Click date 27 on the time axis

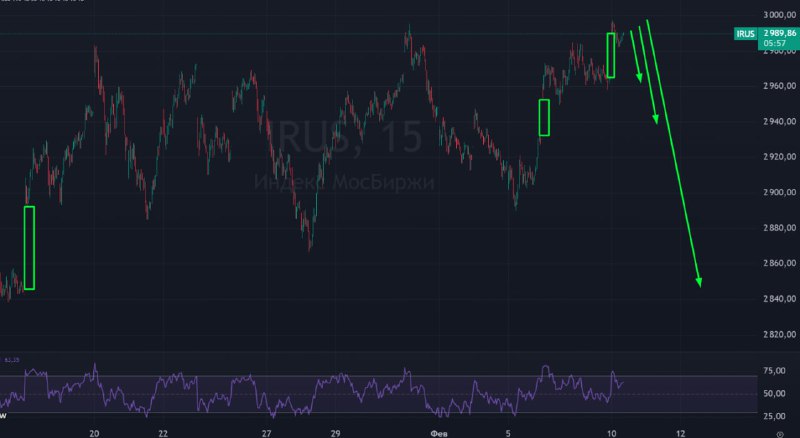point(266,434)
